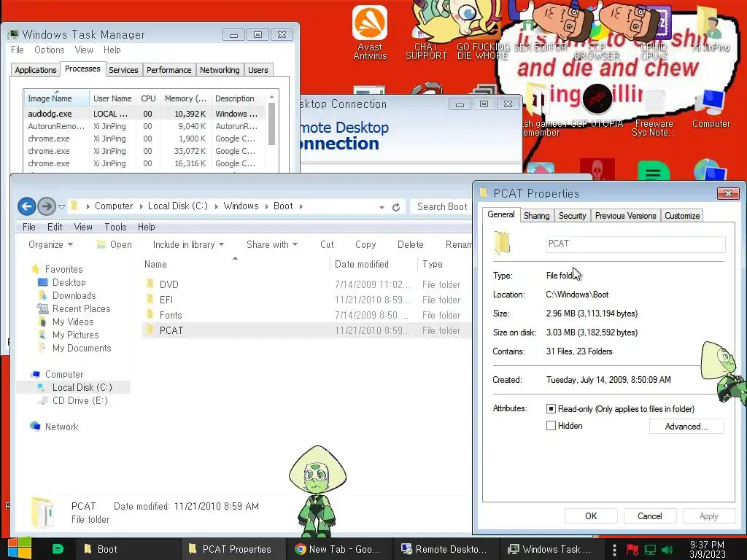Click Cut in Explorer toolbar
This screenshot has height=560, width=747.
coord(327,244)
